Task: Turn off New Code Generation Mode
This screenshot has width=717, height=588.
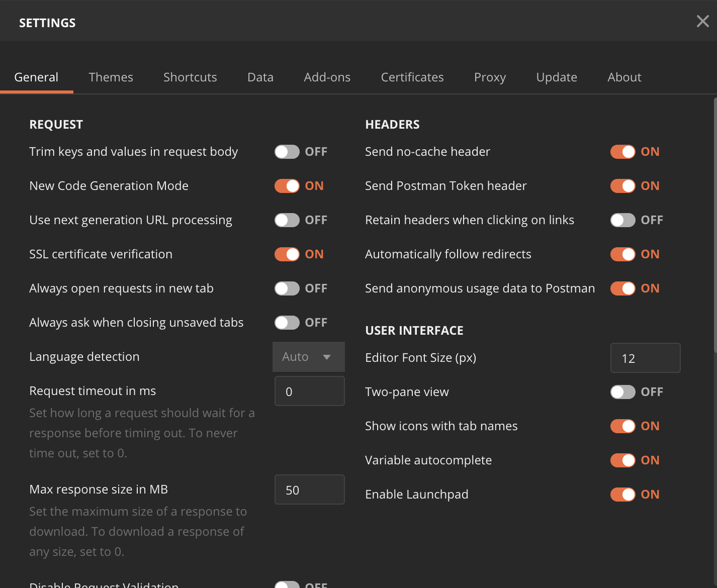Action: click(x=286, y=185)
